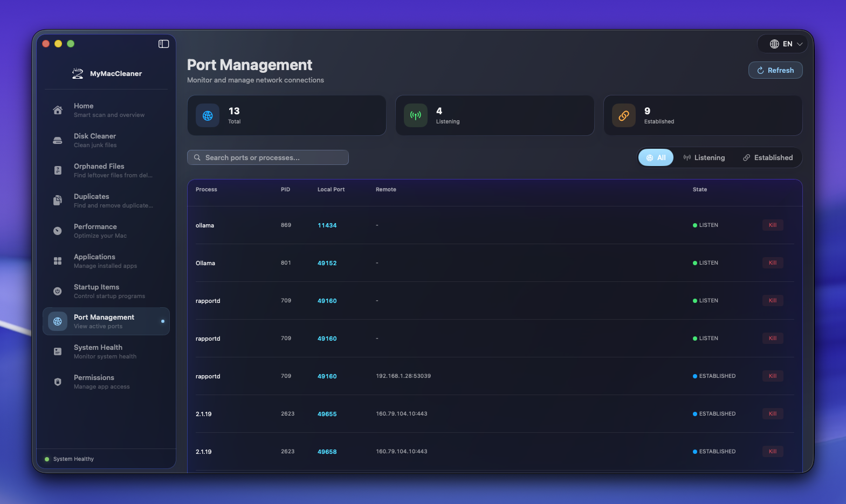Go to Home in sidebar
This screenshot has height=504, width=846.
106,110
